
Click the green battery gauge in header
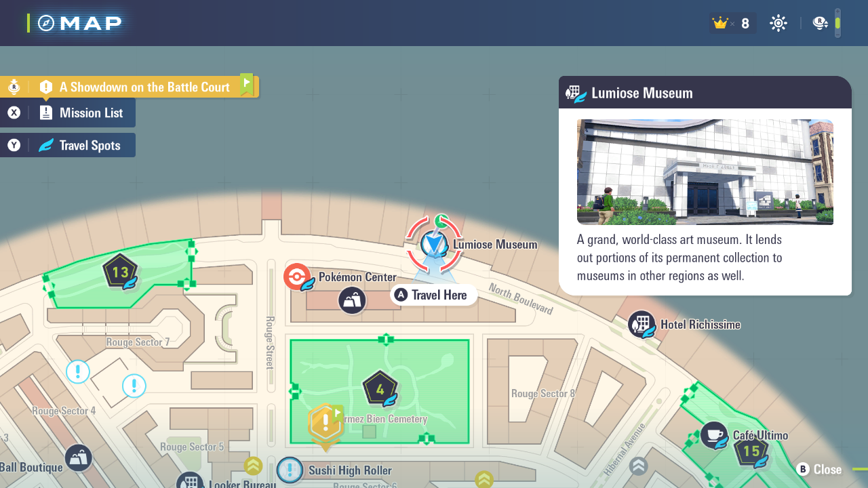coord(837,23)
